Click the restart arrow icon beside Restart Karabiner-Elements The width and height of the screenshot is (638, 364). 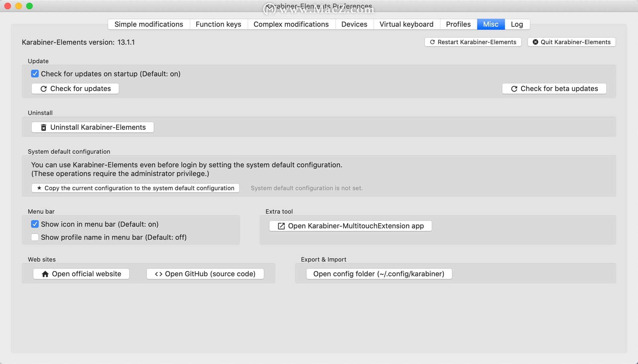432,42
